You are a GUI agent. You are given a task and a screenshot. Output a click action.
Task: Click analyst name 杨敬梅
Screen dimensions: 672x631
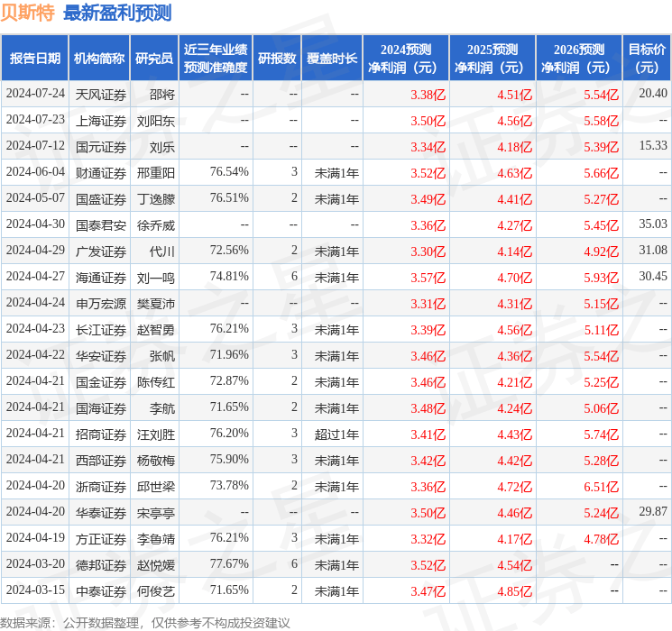(155, 461)
